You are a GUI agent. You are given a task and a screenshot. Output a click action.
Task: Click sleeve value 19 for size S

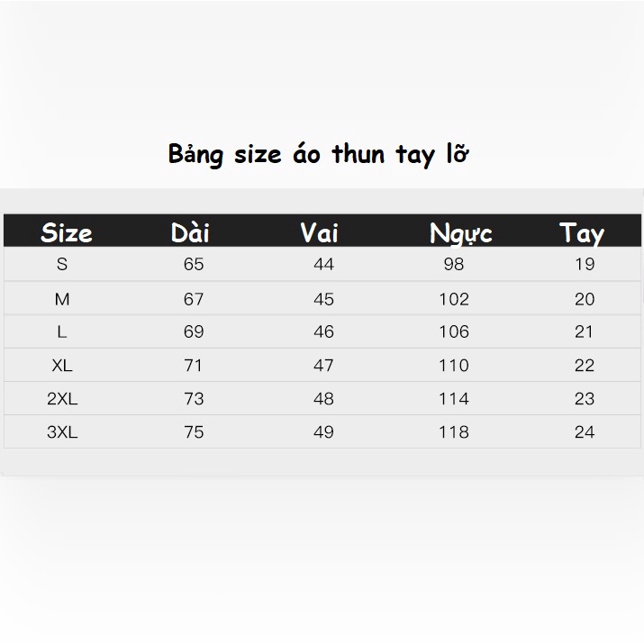click(585, 265)
